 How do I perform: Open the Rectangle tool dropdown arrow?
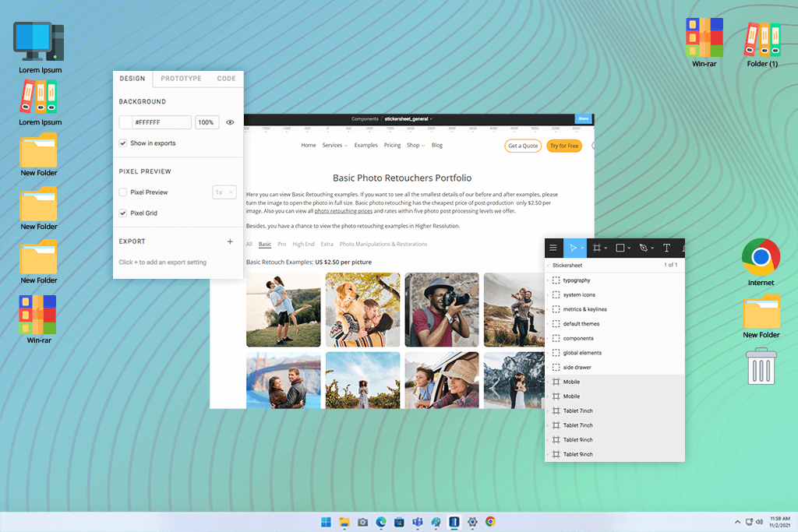click(x=629, y=248)
